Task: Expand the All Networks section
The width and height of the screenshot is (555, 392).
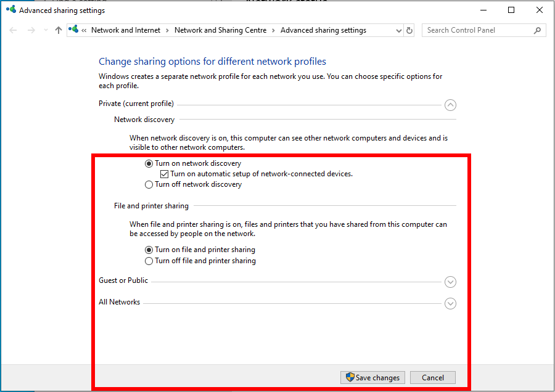Action: pyautogui.click(x=450, y=303)
